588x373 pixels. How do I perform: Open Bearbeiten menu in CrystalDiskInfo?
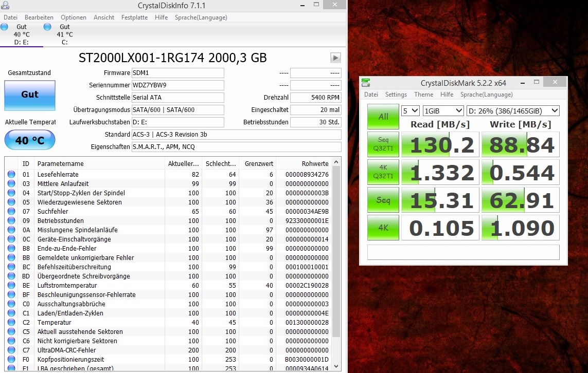39,17
